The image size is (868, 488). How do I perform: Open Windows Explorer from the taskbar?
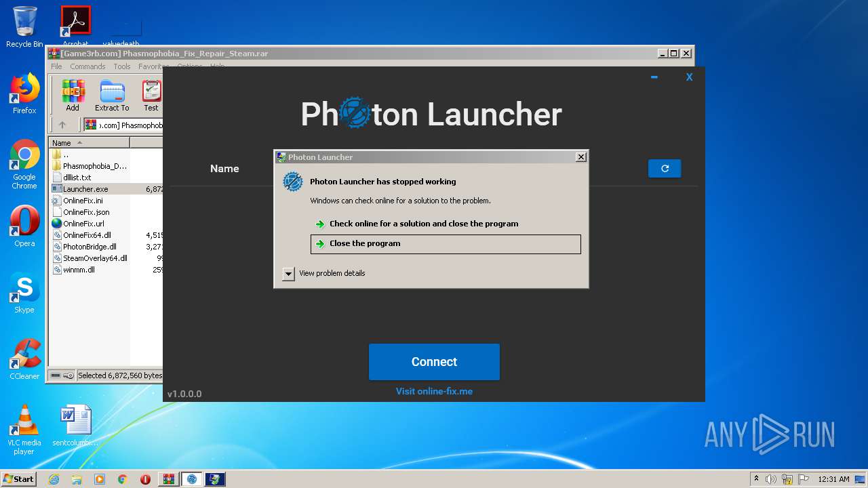[77, 479]
